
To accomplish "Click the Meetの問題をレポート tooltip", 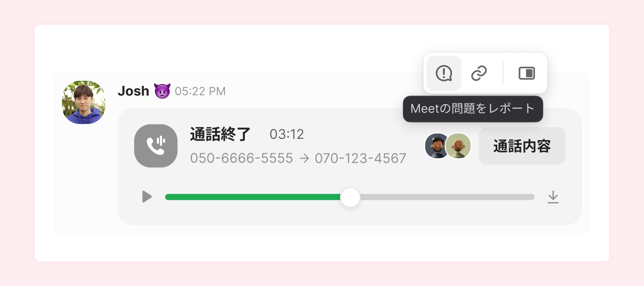I will click(x=473, y=109).
